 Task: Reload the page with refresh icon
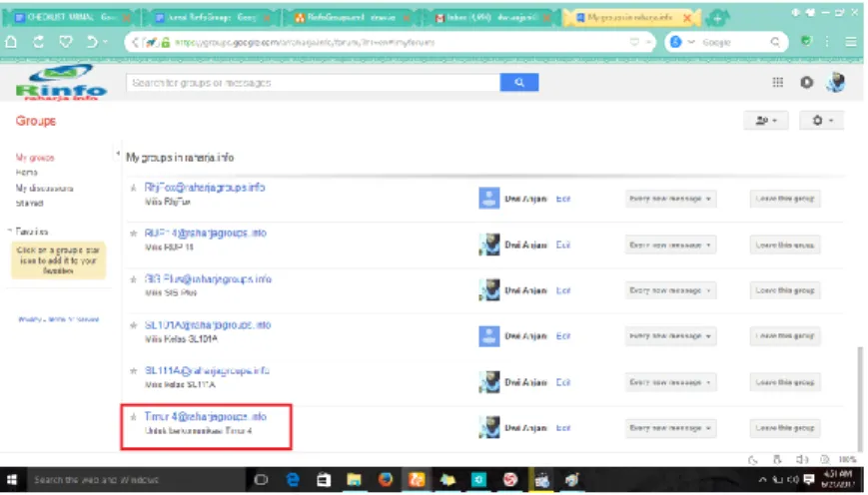pyautogui.click(x=38, y=42)
